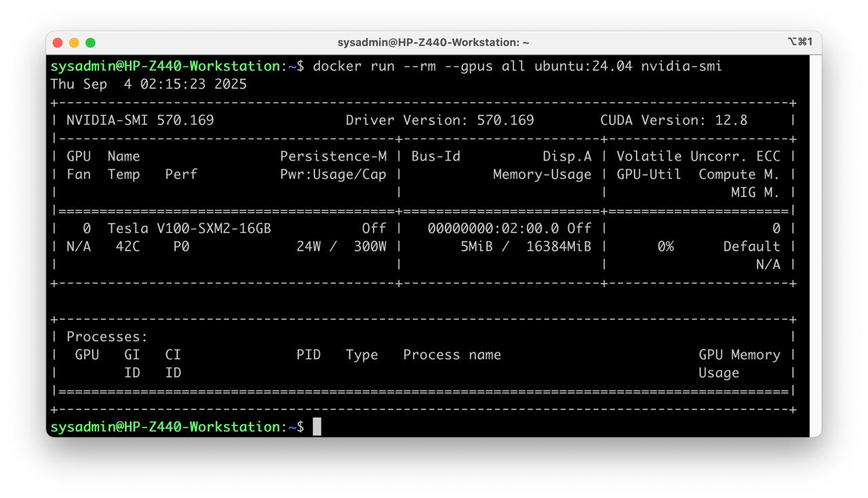The height and width of the screenshot is (498, 868).
Task: Click the 300W power cap value
Action: point(370,247)
